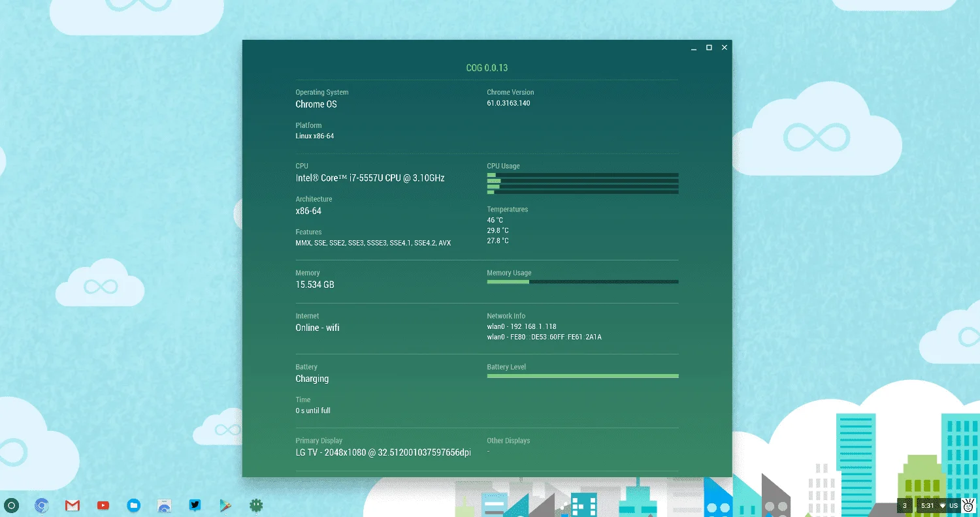Click the 'CPU Usage' label
Viewport: 980px width, 517px height.
tap(503, 166)
